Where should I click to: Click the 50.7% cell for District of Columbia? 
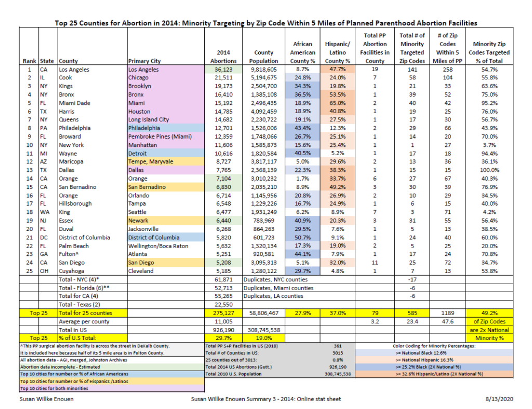click(x=302, y=238)
